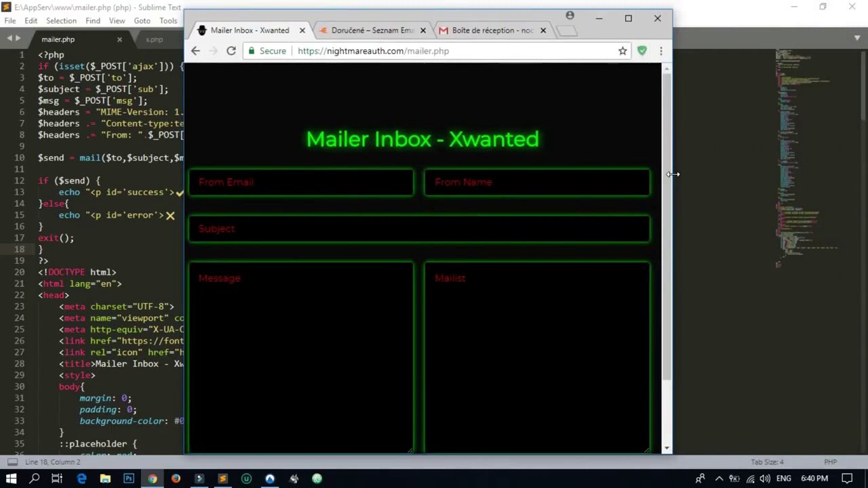Image resolution: width=868 pixels, height=488 pixels.
Task: Open Chrome's three-dot menu
Action: [x=660, y=51]
